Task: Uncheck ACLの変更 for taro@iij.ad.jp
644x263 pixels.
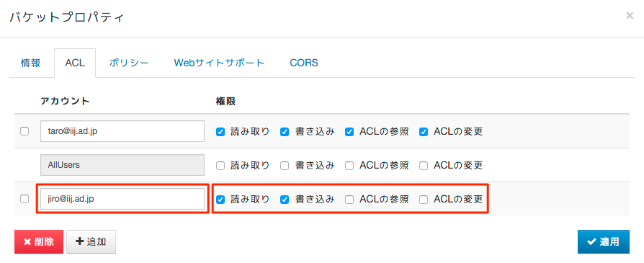Action: click(424, 132)
